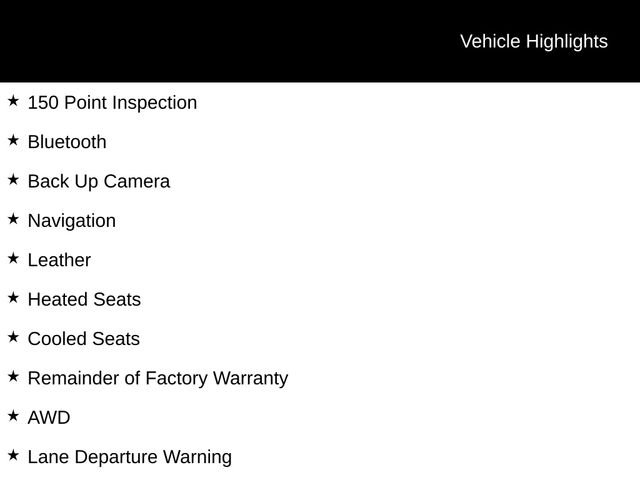
Task: Click the star next to Heated Seats
Action: [13, 298]
